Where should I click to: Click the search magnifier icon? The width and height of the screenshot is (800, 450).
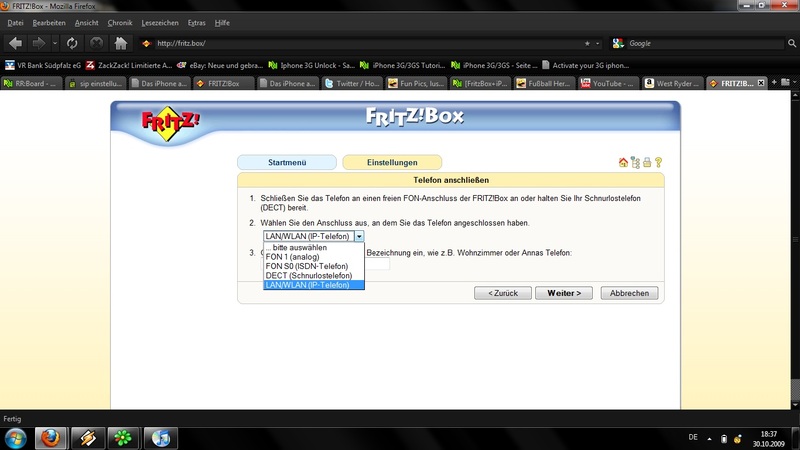pyautogui.click(x=792, y=43)
